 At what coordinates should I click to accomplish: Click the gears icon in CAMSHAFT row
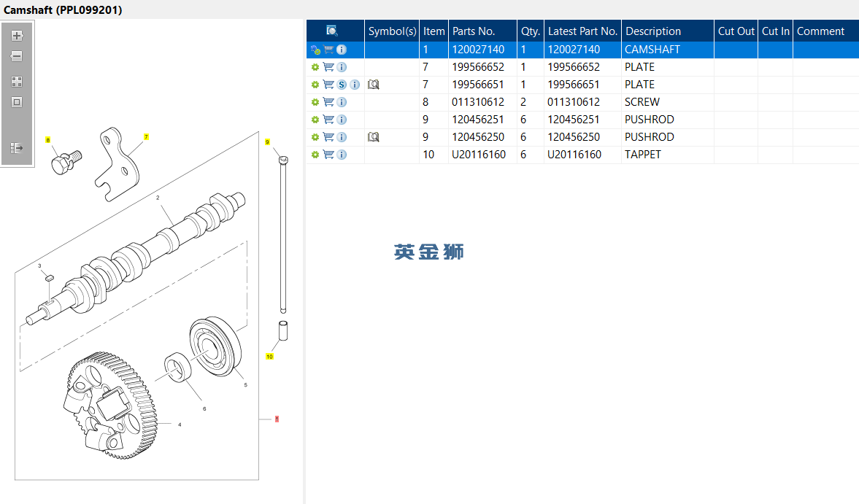(315, 50)
